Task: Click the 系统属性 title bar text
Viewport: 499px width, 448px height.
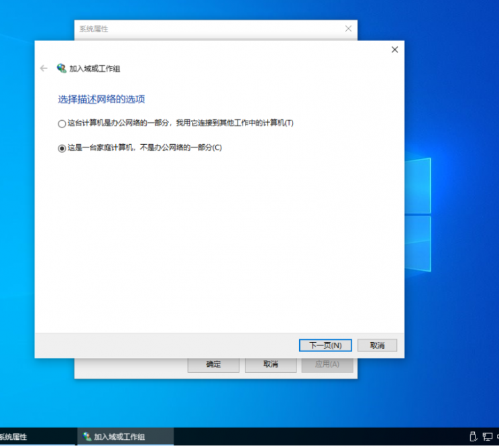Action: coord(94,29)
